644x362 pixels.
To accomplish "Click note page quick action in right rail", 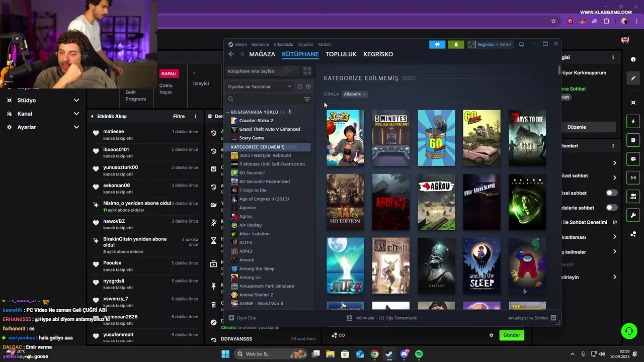I will pyautogui.click(x=633, y=140).
